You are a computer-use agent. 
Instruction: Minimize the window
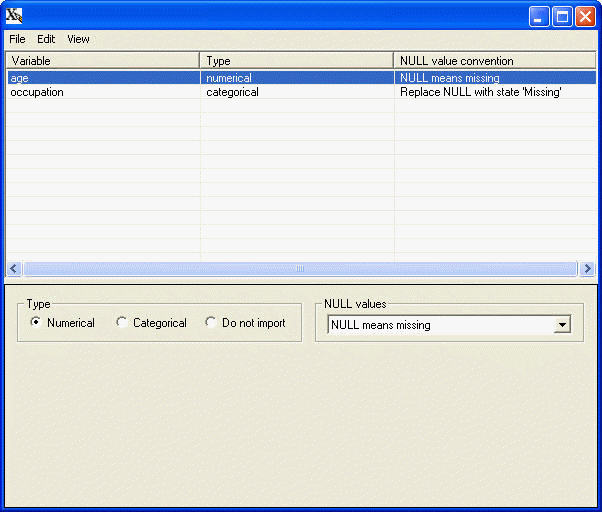[x=539, y=16]
